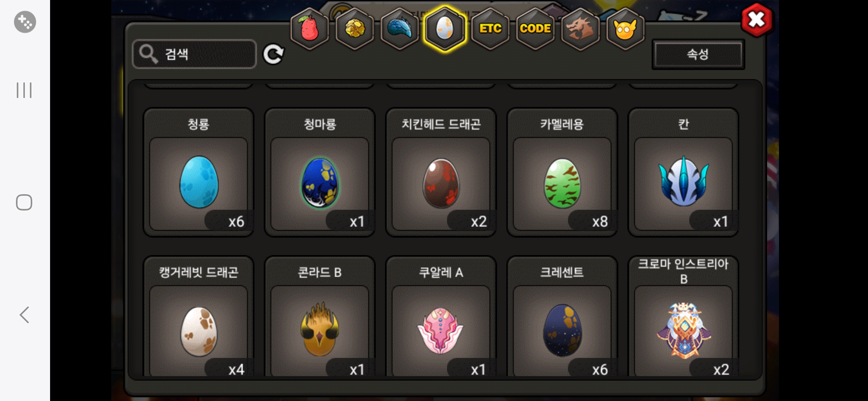Image resolution: width=868 pixels, height=401 pixels.
Task: Open the red fruit food tab
Action: pyautogui.click(x=309, y=29)
